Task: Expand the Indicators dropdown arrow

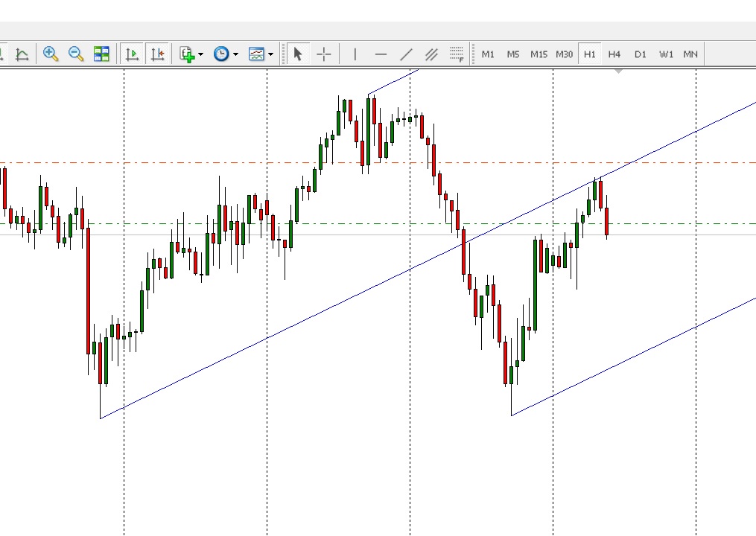Action: 200,54
